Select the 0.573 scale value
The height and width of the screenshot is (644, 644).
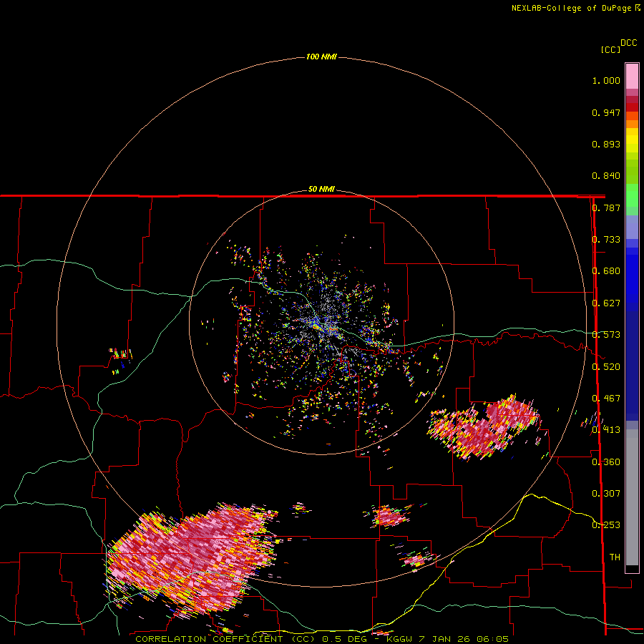(606, 335)
